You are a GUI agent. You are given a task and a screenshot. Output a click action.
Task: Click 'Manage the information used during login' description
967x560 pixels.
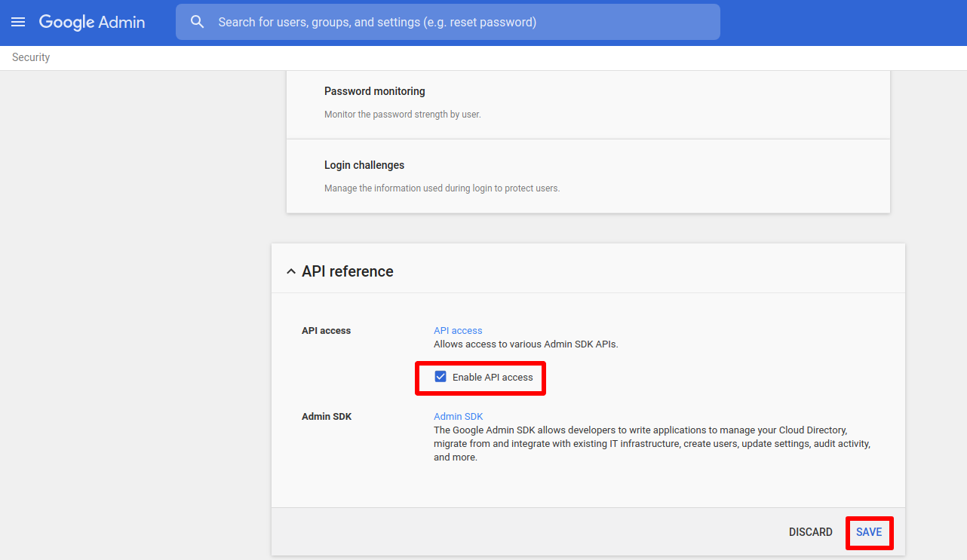[442, 188]
